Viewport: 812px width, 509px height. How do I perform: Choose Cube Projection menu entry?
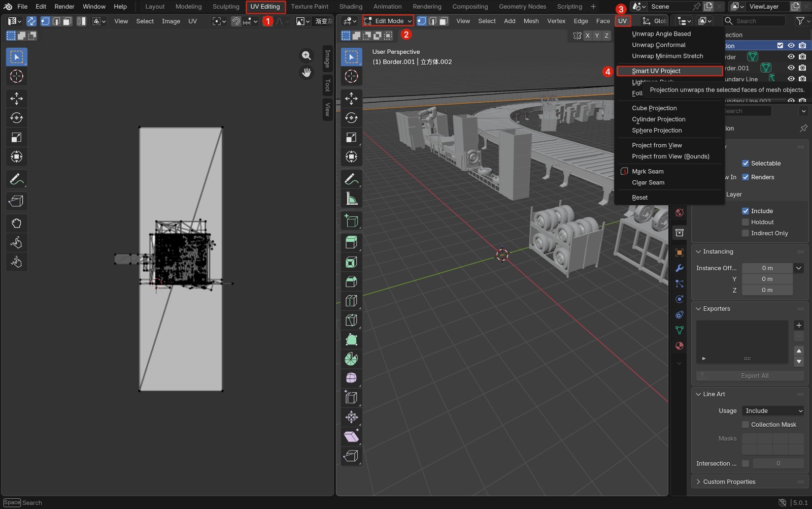coord(669,108)
